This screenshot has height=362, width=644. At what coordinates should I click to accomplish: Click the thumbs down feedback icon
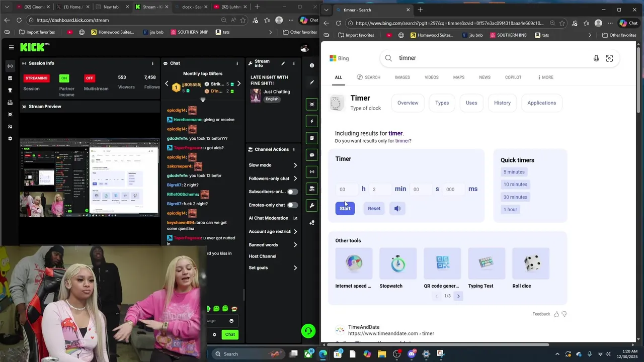coord(564,314)
